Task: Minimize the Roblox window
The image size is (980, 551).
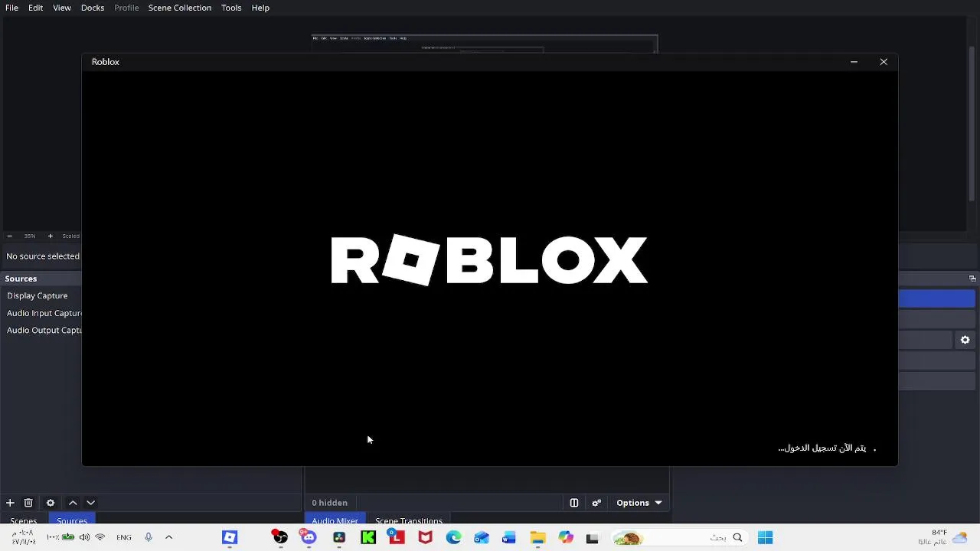Action: click(854, 62)
